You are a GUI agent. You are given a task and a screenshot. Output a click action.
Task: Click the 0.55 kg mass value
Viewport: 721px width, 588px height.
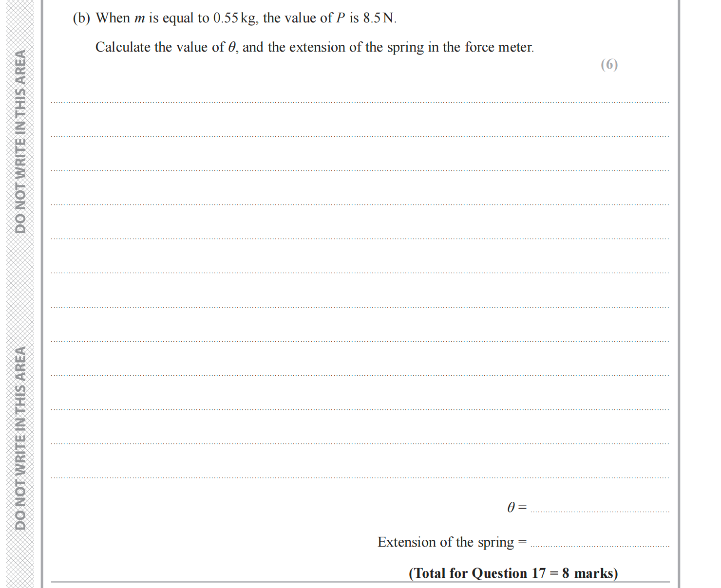[235, 18]
